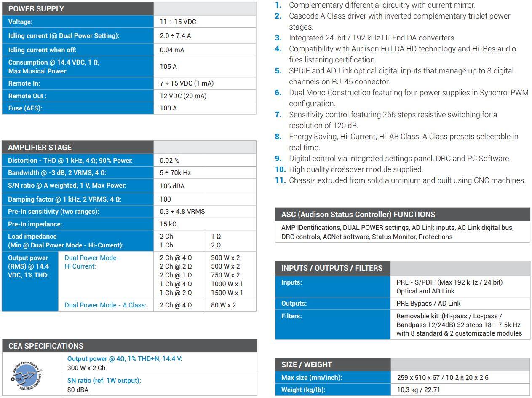This screenshot has height=398, width=532.
Task: Click the "Filters:" row label
Action: pos(291,316)
